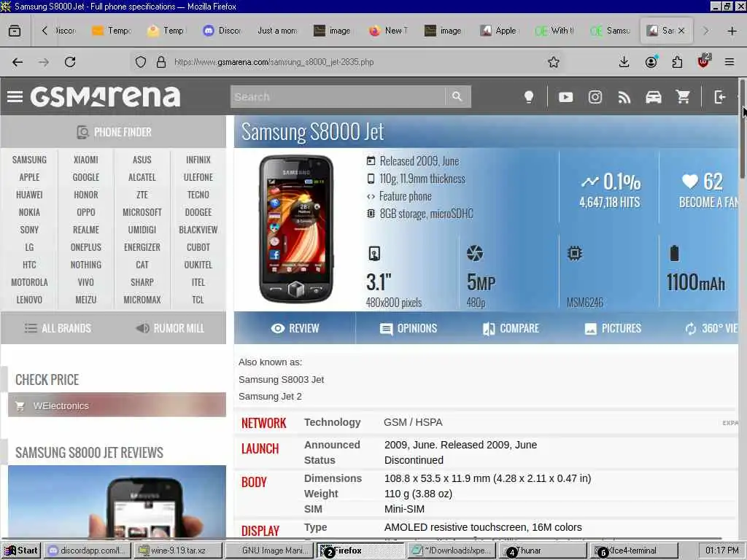Close the active Samsung tab

[681, 31]
